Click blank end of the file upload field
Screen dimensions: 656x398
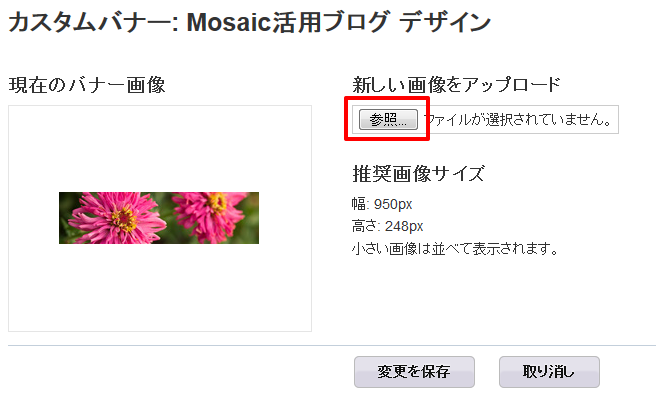pyautogui.click(x=616, y=120)
